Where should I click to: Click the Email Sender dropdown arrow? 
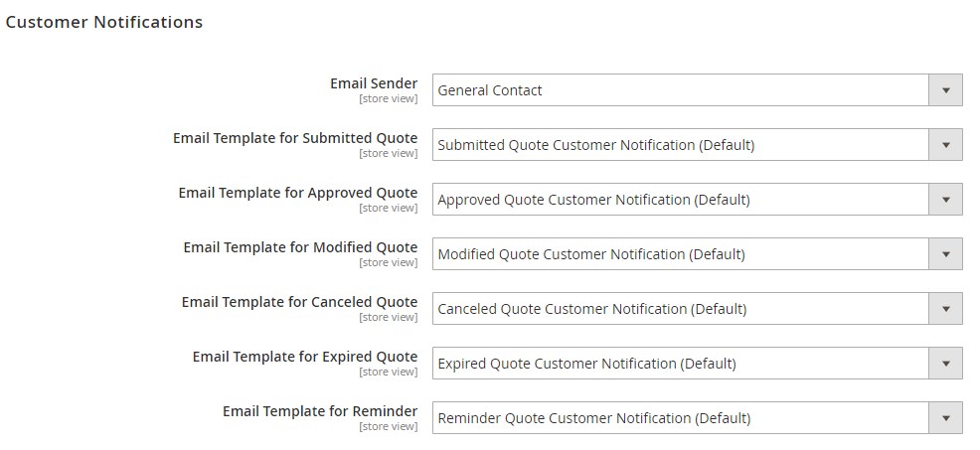(945, 90)
